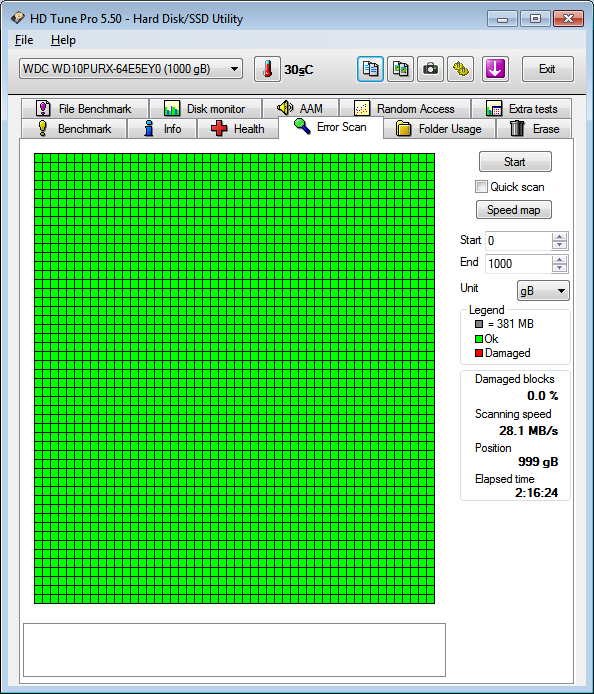Click the HD Tune Pro title bar icon
This screenshot has height=694, width=594.
[18, 18]
